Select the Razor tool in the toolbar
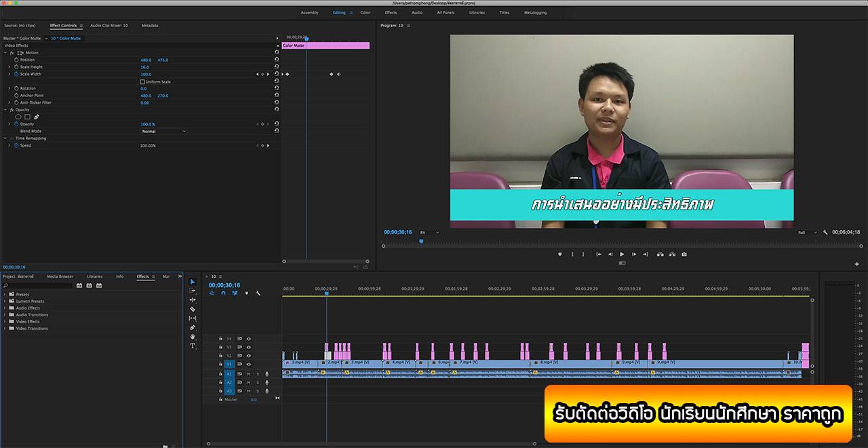 193,309
